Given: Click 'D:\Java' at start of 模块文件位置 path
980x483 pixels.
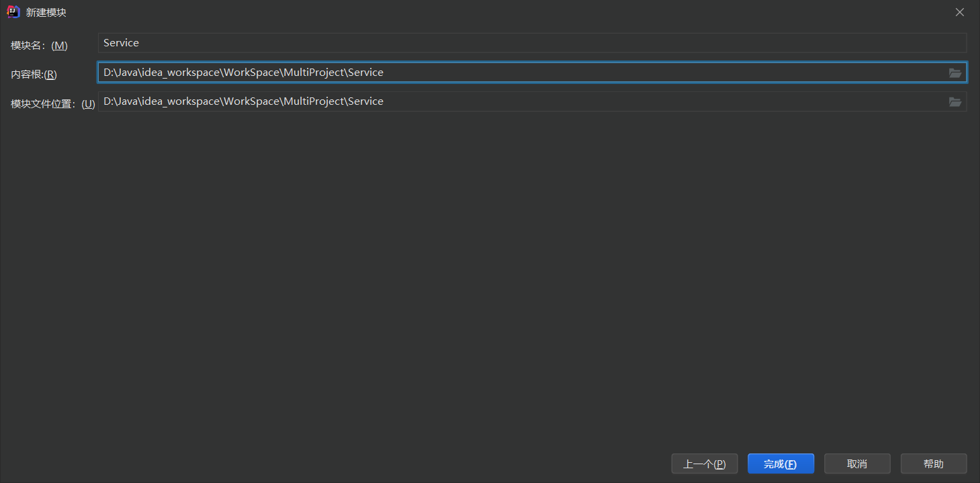Looking at the screenshot, I should point(120,101).
